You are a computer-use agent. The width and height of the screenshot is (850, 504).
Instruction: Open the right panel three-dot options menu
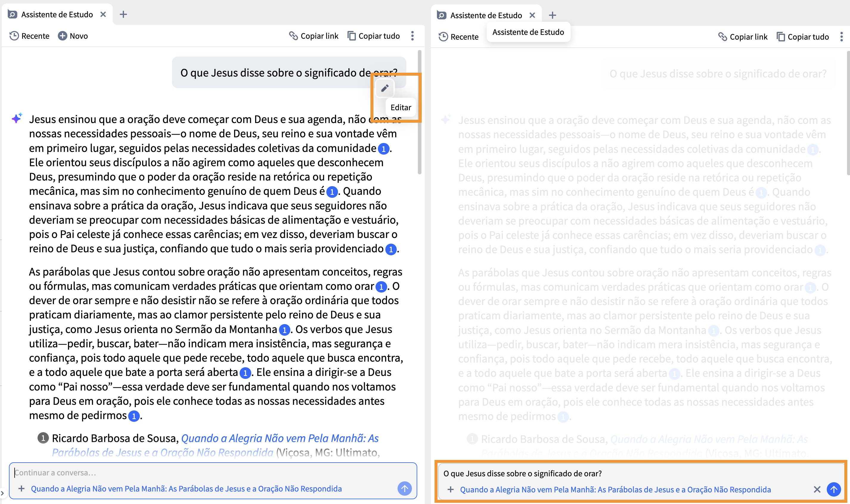(x=842, y=37)
